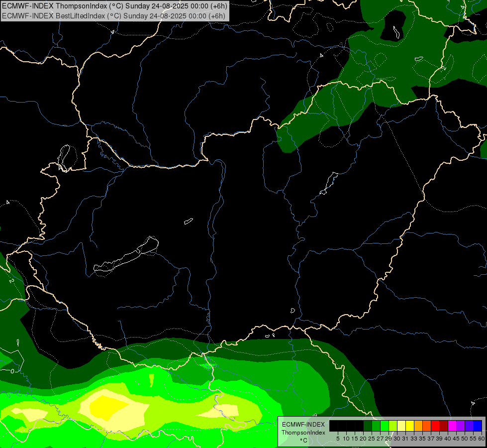Click the blue 55–60 legend swatch
The width and height of the screenshot is (487, 448).
478,426
